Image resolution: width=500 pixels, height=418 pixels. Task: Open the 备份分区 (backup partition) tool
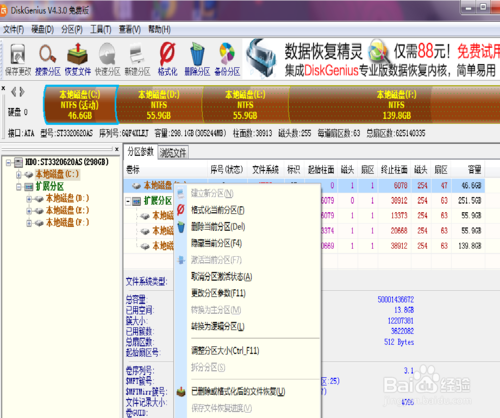click(227, 60)
